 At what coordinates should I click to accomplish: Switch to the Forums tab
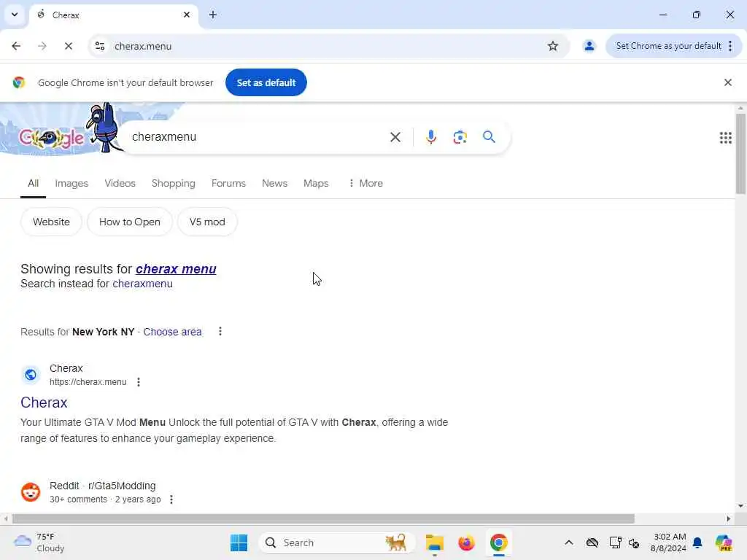coord(228,183)
